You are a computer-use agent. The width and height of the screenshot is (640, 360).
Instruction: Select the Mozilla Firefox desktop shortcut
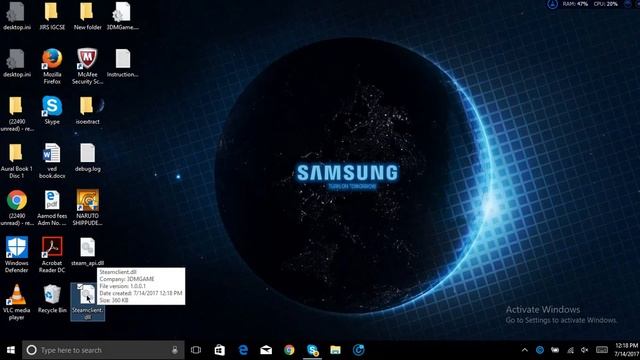tap(52, 66)
